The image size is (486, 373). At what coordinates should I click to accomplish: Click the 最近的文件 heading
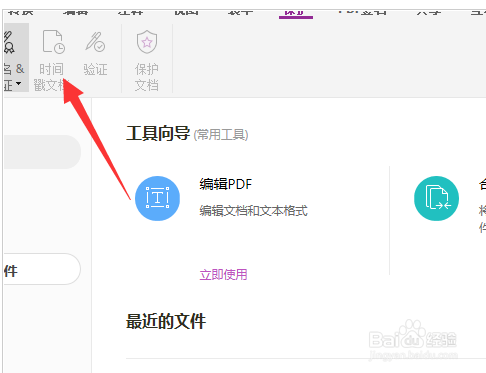[166, 321]
